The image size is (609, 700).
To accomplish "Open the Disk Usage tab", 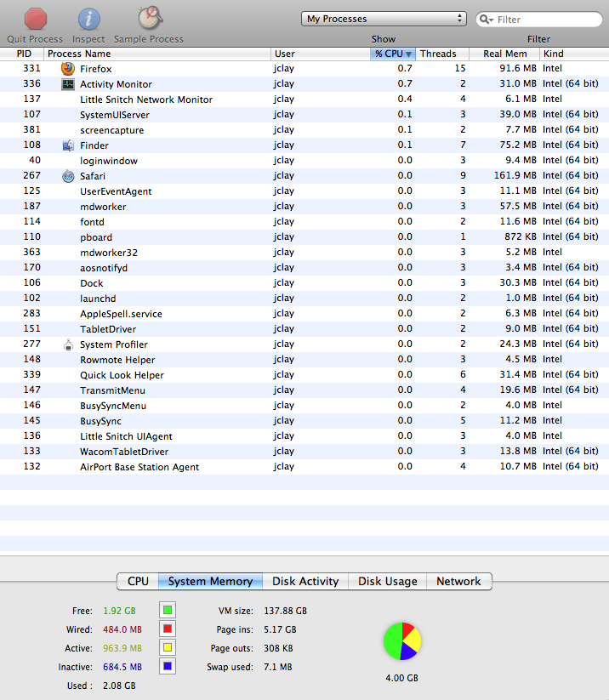I will point(388,581).
